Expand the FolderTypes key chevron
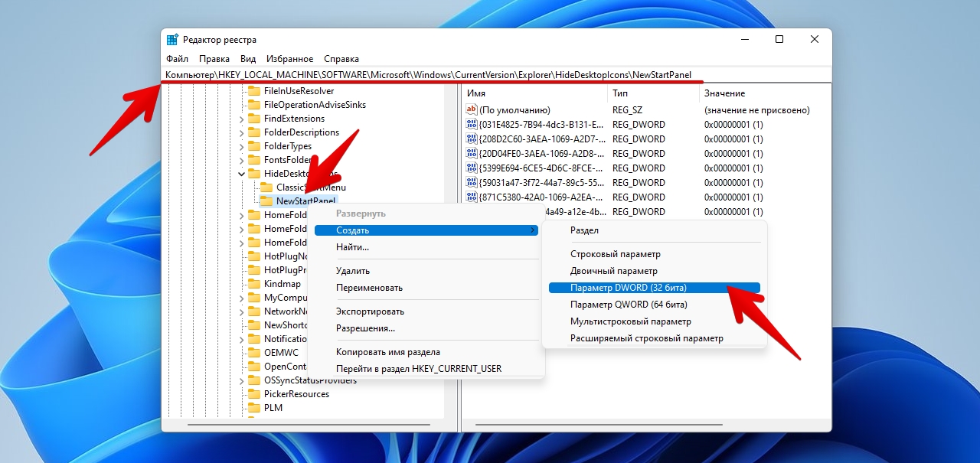This screenshot has width=980, height=463. (x=241, y=146)
